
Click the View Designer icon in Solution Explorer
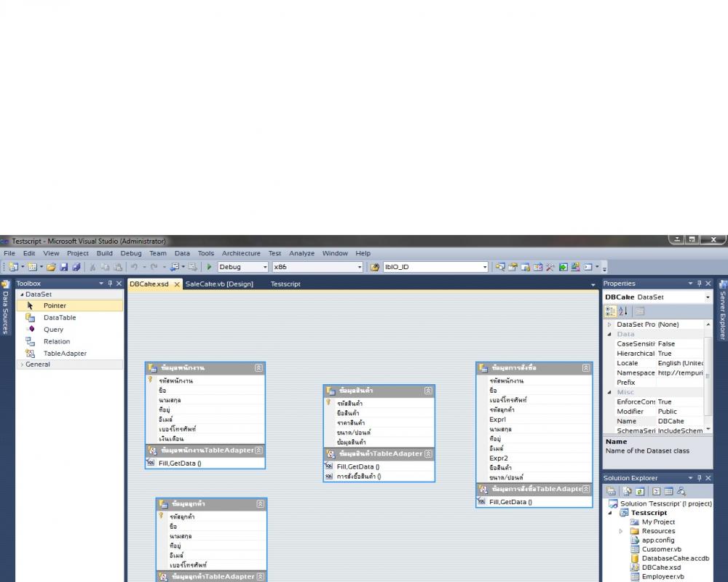668,491
